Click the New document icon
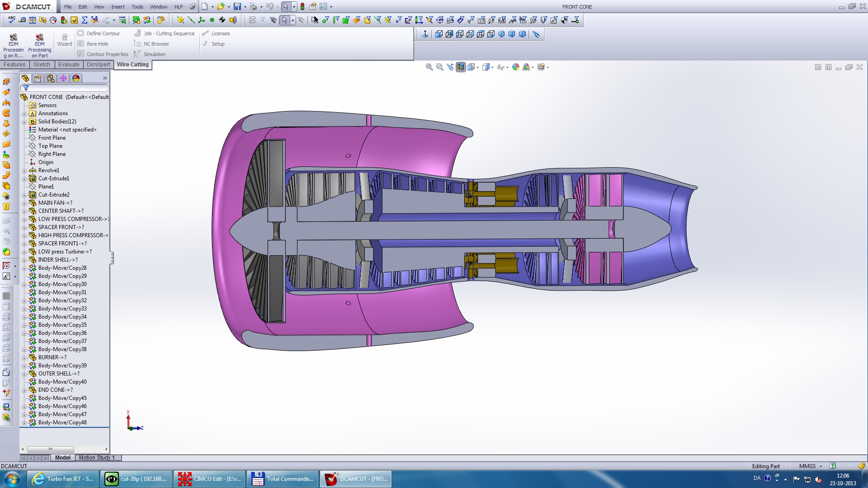The image size is (868, 488). [205, 7]
